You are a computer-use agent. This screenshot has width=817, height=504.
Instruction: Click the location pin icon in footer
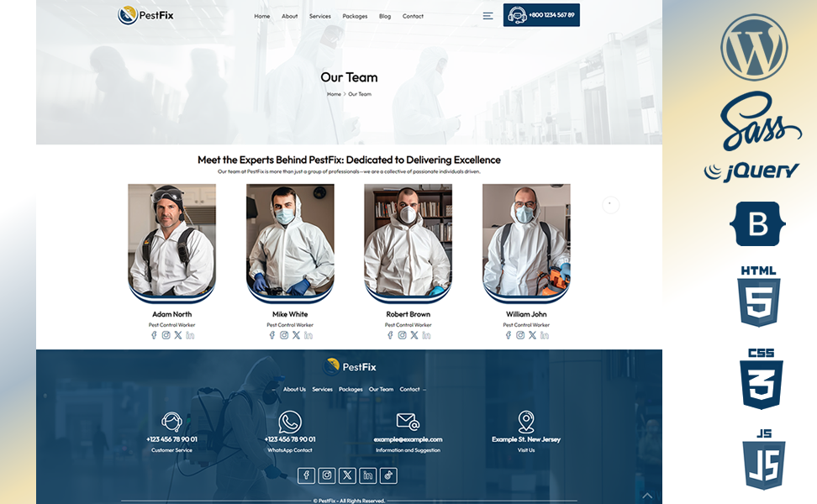[526, 422]
